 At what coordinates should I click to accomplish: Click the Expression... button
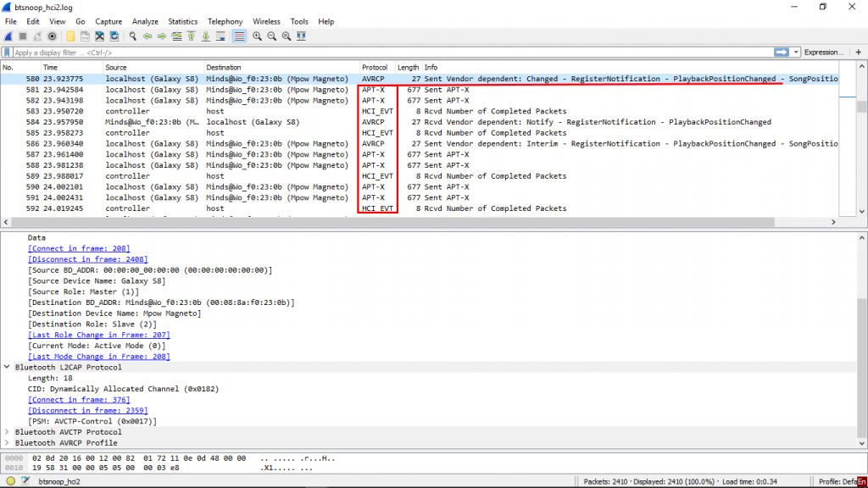pos(824,53)
